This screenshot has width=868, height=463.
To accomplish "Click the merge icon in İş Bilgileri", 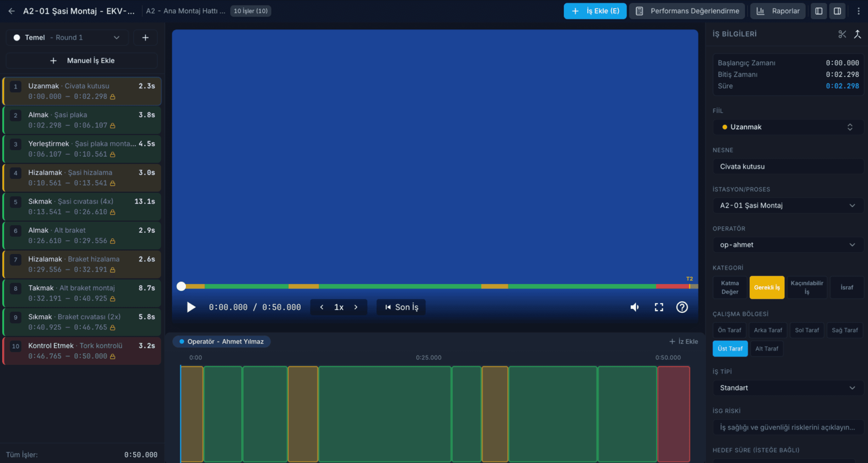I will click(857, 34).
